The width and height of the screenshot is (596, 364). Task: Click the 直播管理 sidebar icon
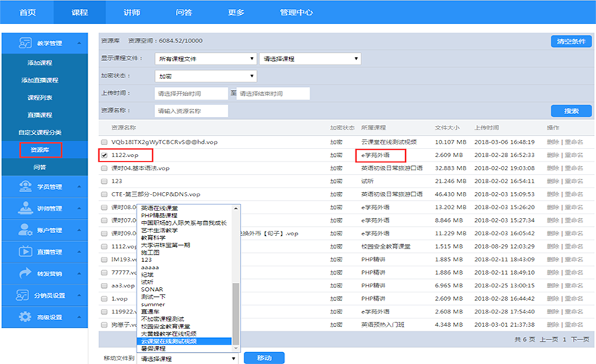[23, 252]
